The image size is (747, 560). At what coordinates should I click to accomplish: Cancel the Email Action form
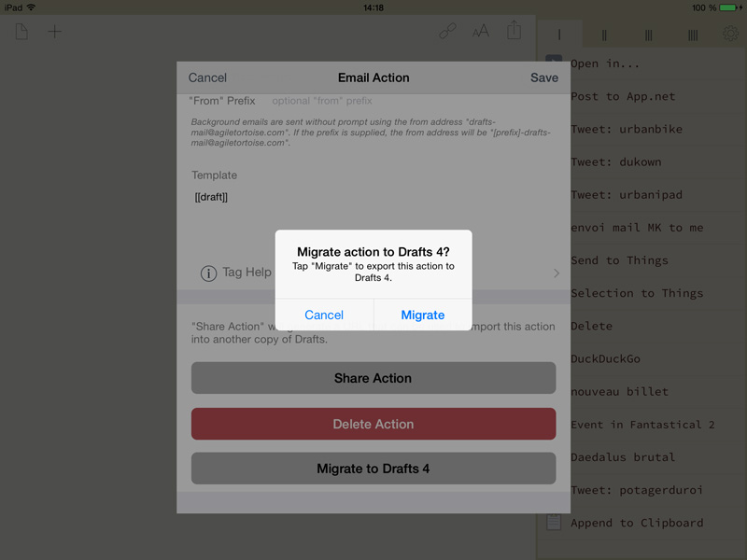[x=207, y=77]
